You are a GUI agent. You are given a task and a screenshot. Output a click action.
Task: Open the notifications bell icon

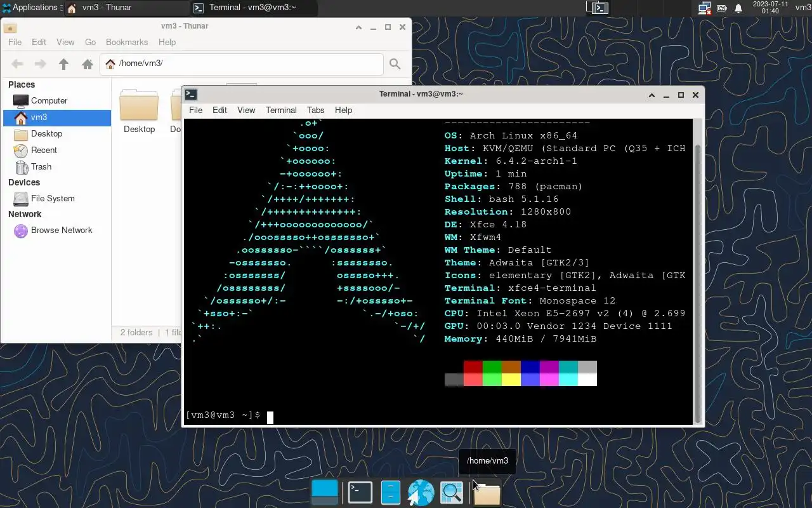coord(738,8)
